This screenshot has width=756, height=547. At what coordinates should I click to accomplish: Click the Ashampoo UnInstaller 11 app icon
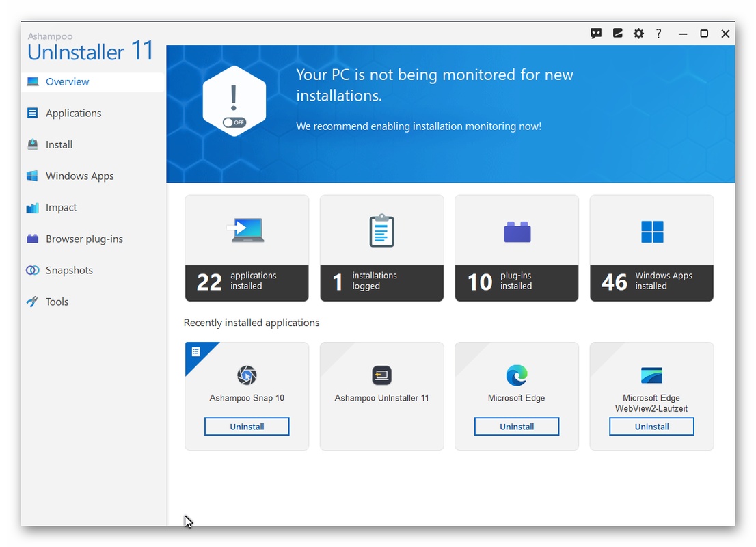[x=381, y=375]
